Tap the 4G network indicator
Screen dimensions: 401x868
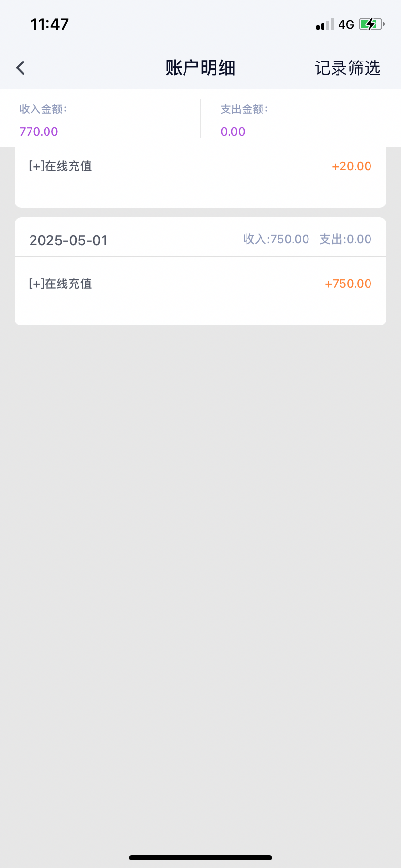346,24
